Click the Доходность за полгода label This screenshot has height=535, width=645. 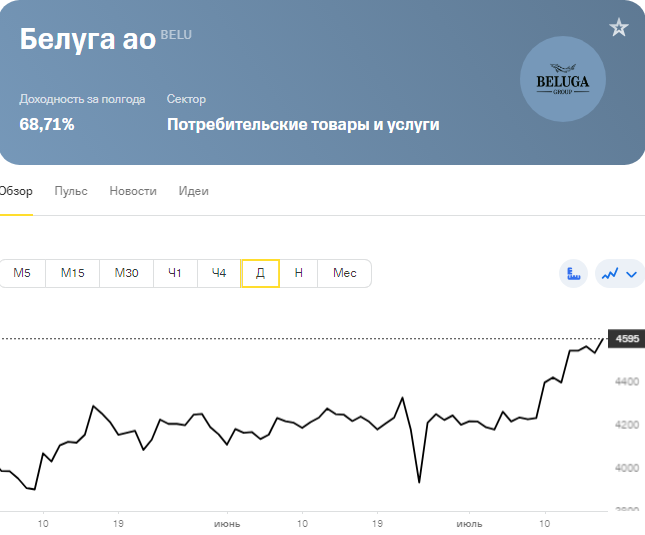pos(82,99)
